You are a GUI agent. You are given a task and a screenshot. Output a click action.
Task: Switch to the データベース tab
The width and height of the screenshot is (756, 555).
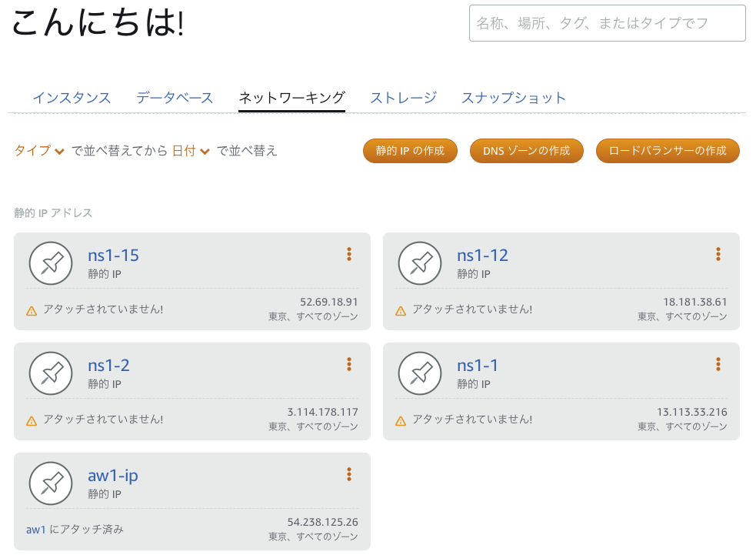click(175, 98)
